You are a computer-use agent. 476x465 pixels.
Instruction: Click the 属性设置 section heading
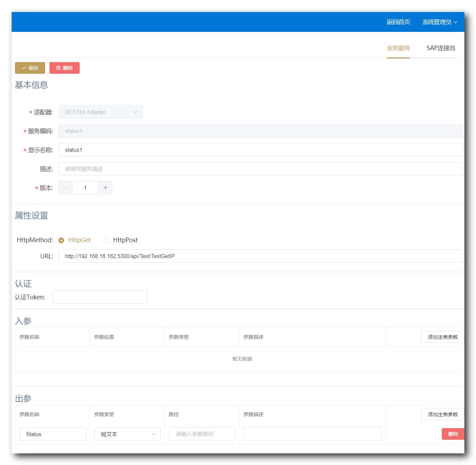(32, 216)
